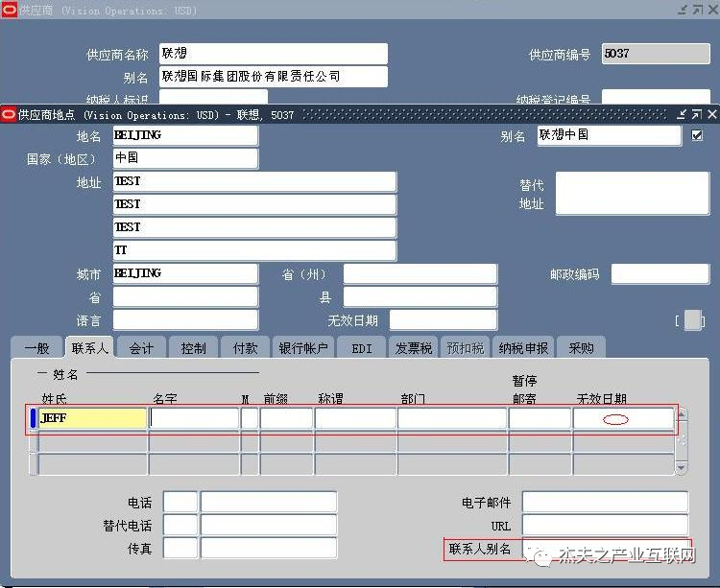Open the 会计 tab
The image size is (720, 588).
[x=141, y=348]
